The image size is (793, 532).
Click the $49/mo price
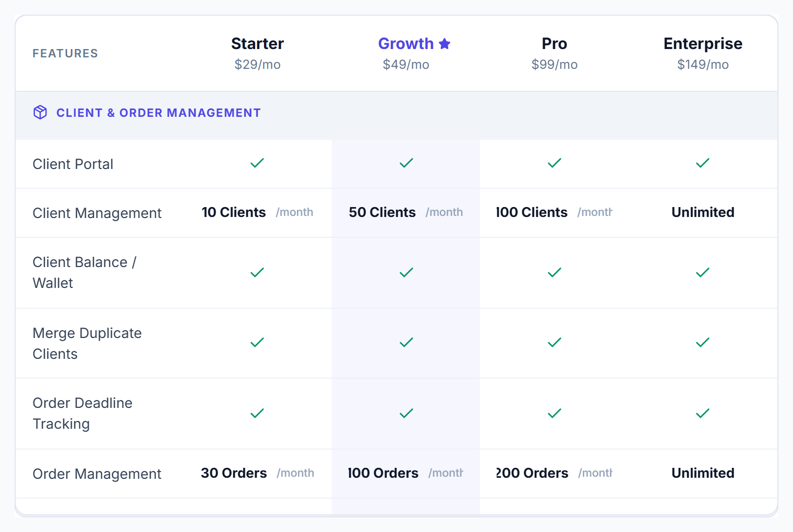point(406,65)
